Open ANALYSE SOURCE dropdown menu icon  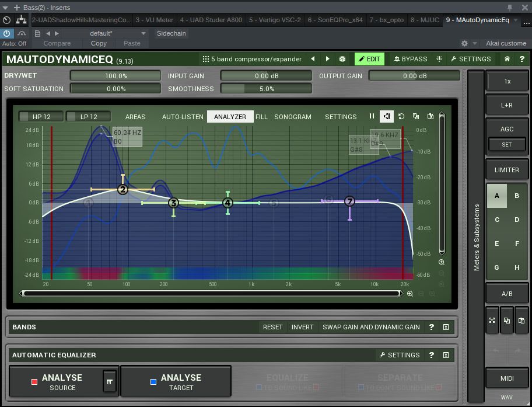coord(109,381)
